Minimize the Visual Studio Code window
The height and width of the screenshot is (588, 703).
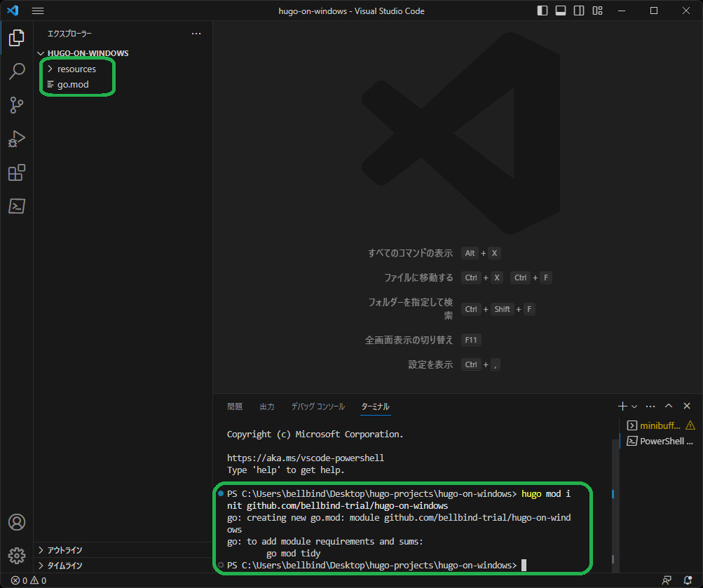(x=622, y=11)
